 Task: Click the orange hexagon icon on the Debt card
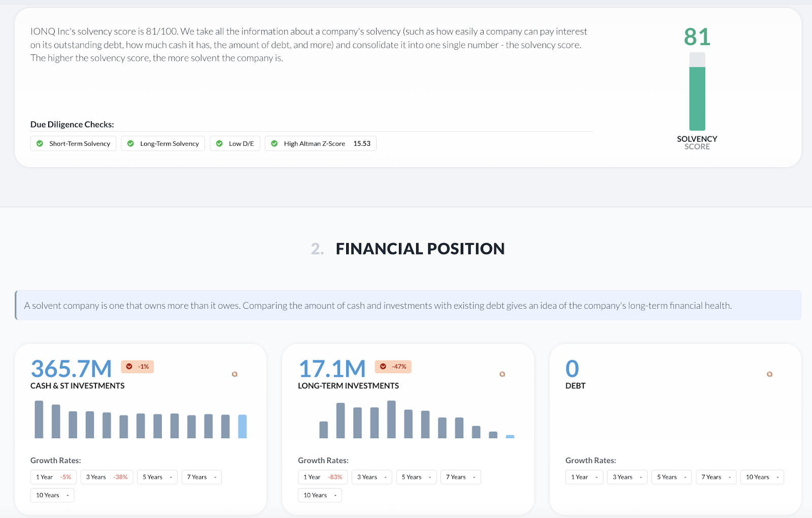click(x=769, y=374)
